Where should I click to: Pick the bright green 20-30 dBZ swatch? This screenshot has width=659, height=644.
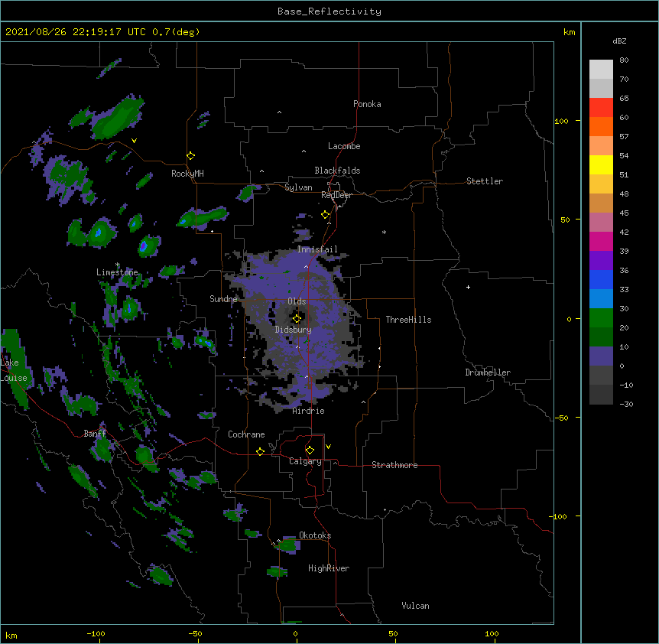coord(601,318)
